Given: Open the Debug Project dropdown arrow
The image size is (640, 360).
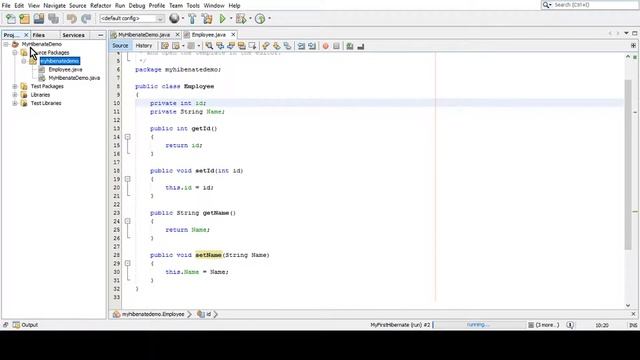Looking at the screenshot, I should (250, 18).
